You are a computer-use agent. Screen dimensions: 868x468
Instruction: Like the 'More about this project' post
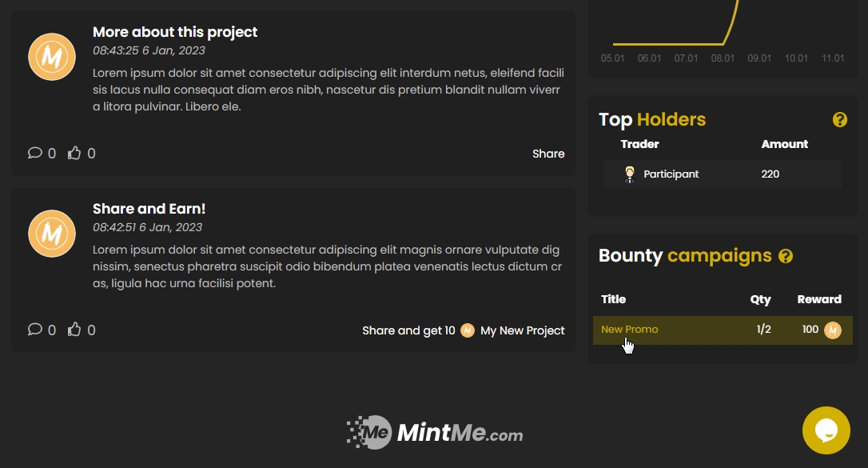[x=74, y=153]
